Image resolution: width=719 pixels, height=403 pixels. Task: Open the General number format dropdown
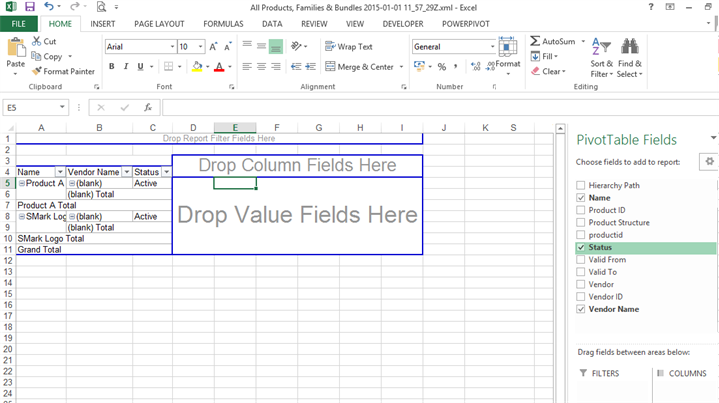coord(492,47)
